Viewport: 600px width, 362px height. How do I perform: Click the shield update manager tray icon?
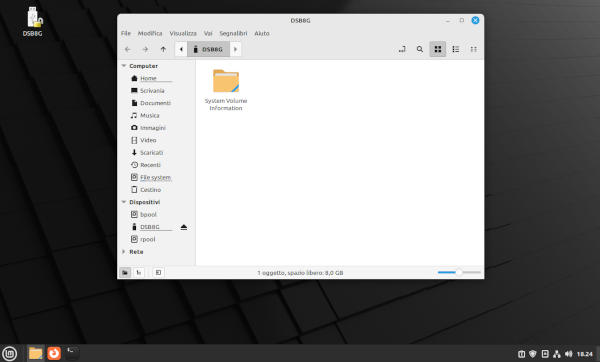[533, 354]
